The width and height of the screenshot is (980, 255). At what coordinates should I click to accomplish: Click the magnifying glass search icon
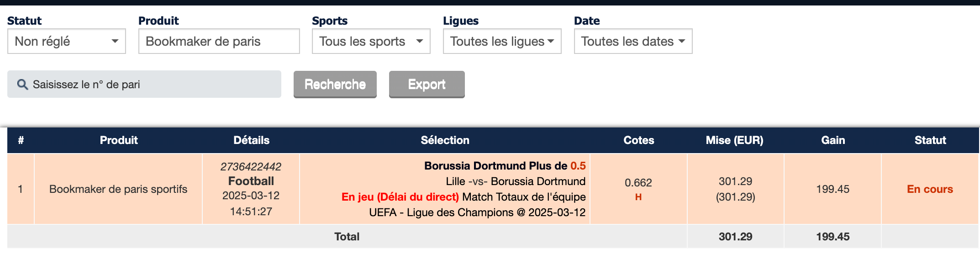pos(22,85)
